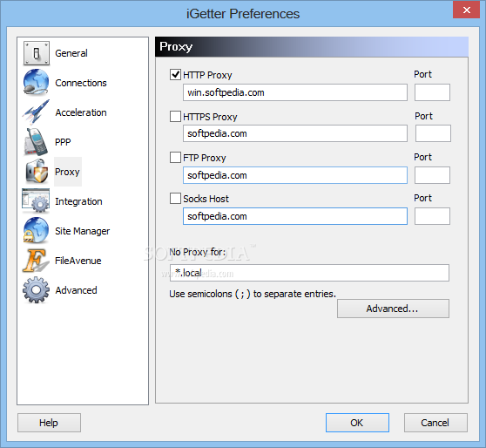Viewport: 486px width, 448px height.
Task: Click the HTTP Proxy address field
Action: tap(295, 92)
